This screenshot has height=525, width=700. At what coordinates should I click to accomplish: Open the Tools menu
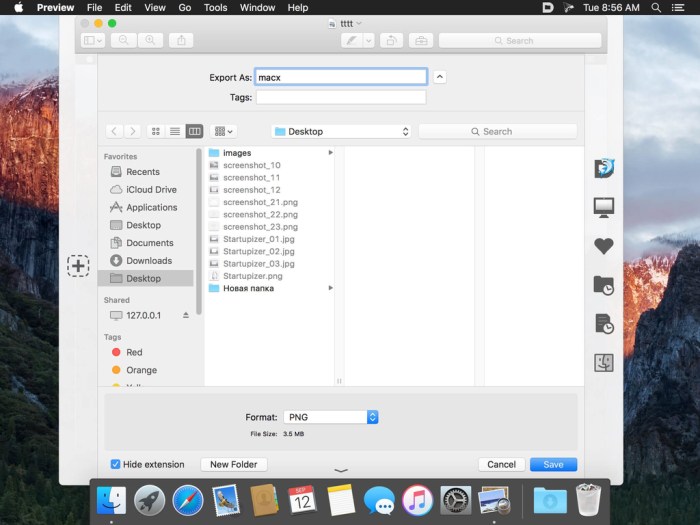point(215,7)
